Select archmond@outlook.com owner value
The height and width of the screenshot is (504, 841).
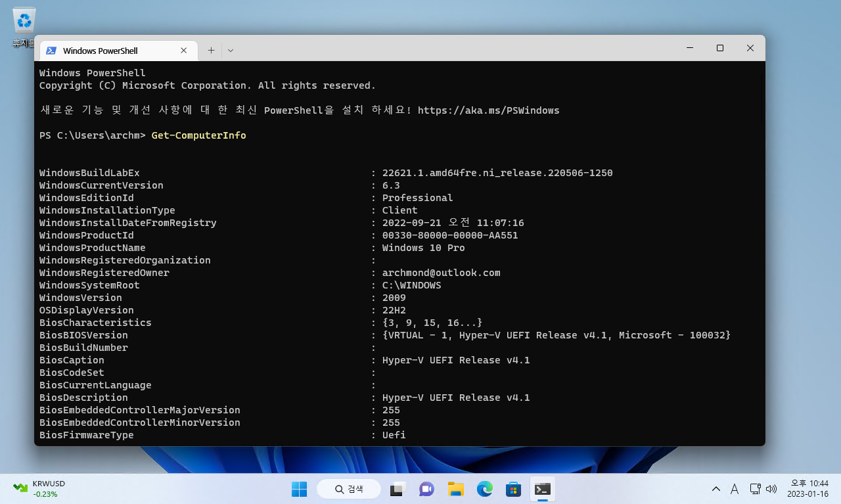pyautogui.click(x=441, y=273)
